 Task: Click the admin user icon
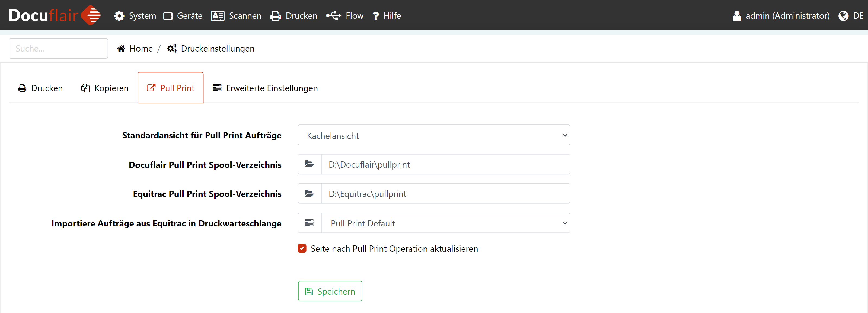pos(737,16)
